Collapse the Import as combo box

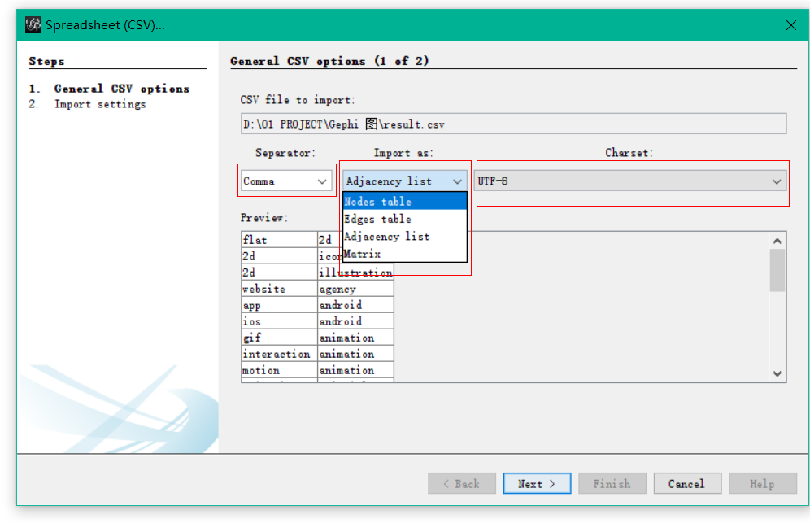point(404,181)
